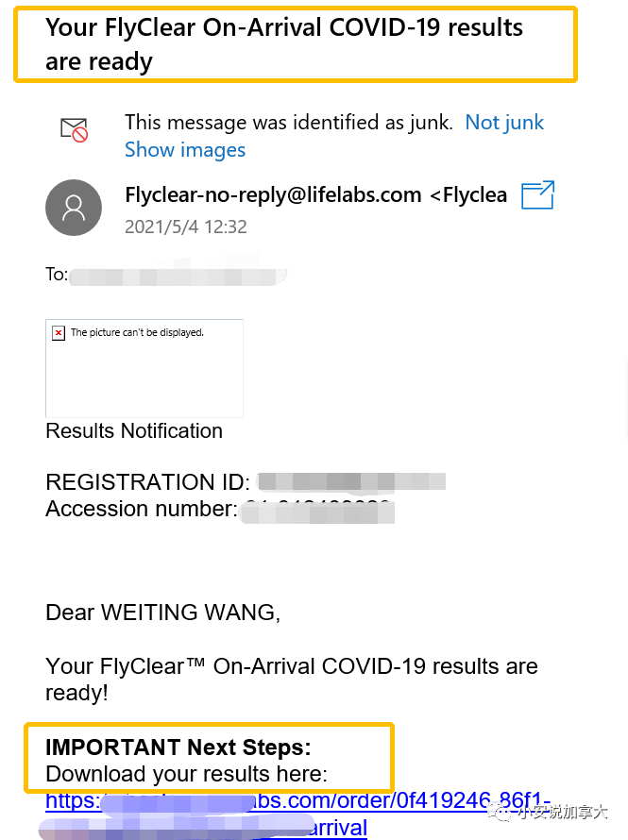The height and width of the screenshot is (840, 628).
Task: Click the blurred REGISTRATION ID value
Action: (x=351, y=481)
